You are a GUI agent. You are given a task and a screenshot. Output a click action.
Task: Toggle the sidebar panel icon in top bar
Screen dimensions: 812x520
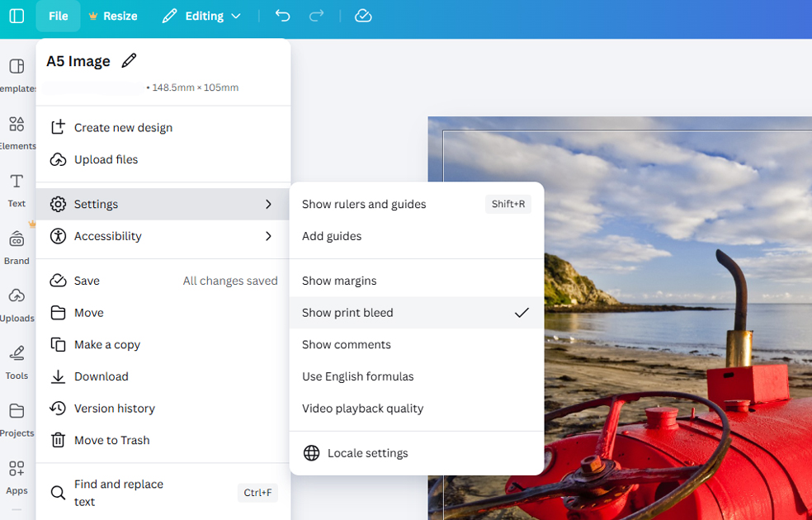(x=17, y=16)
